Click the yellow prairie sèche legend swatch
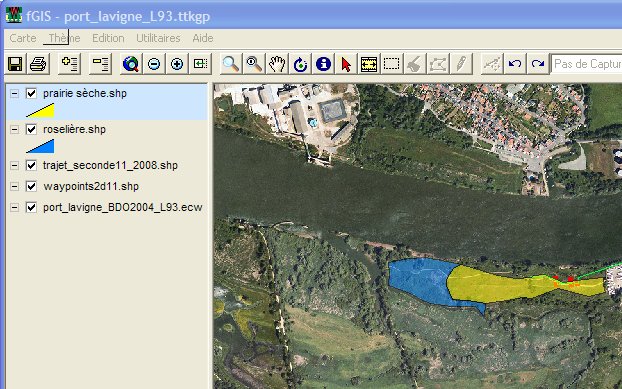The width and height of the screenshot is (622, 389). [40, 111]
